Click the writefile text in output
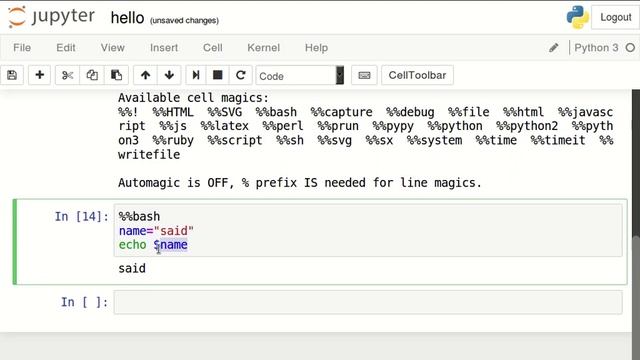Screen dimensions: 640x360 click(x=149, y=155)
